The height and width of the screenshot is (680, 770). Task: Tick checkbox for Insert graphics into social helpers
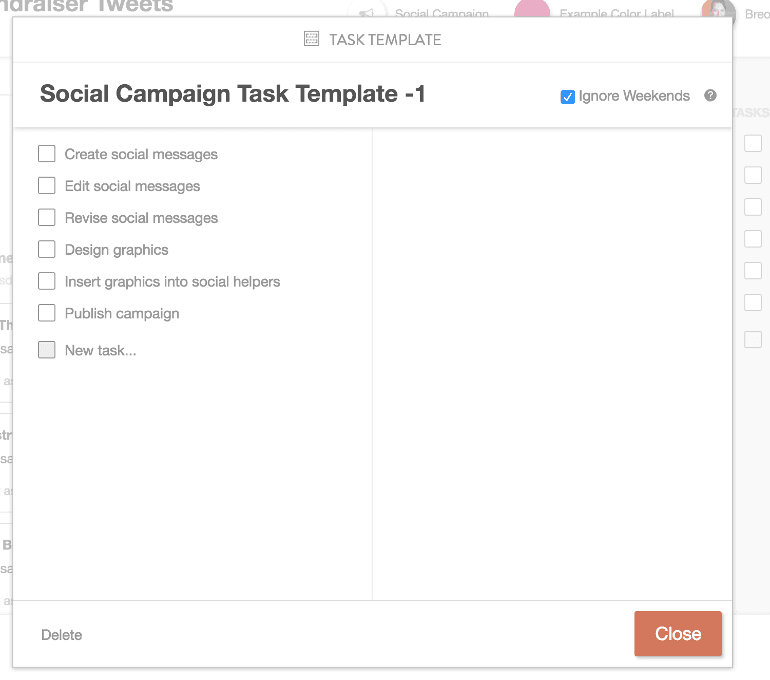(46, 282)
